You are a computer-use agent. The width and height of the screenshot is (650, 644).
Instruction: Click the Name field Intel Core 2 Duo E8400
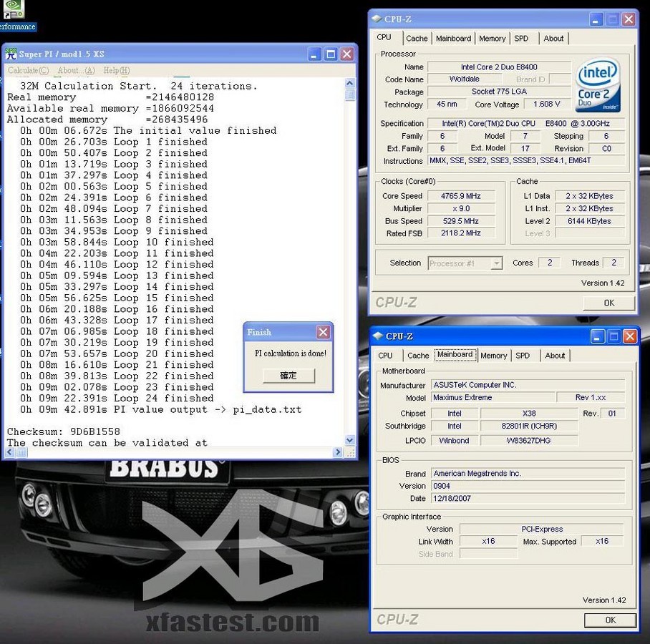(499, 67)
